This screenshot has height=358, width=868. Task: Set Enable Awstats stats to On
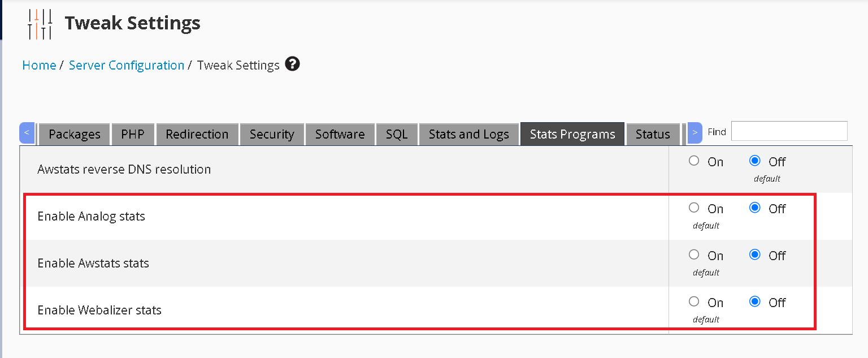click(694, 255)
